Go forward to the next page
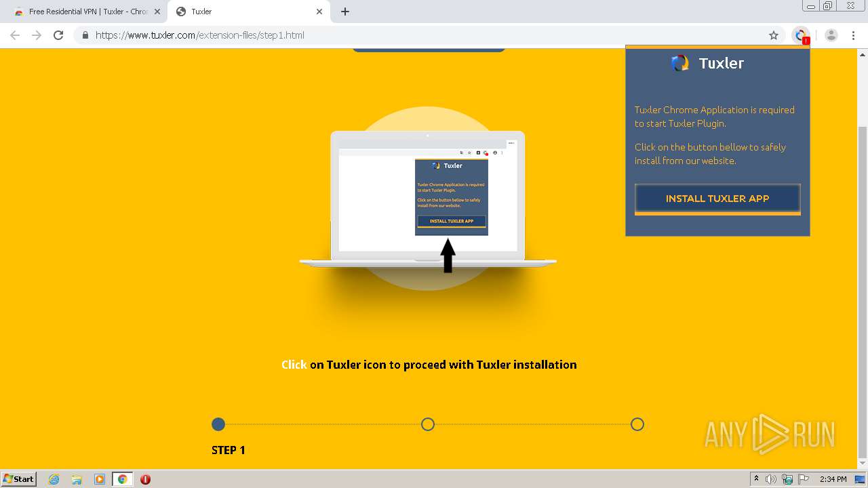 37,35
